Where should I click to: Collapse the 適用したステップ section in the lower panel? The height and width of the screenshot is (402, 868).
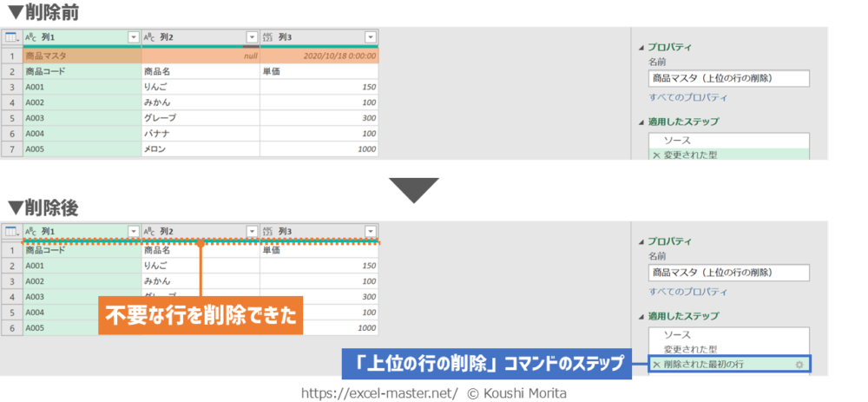641,317
